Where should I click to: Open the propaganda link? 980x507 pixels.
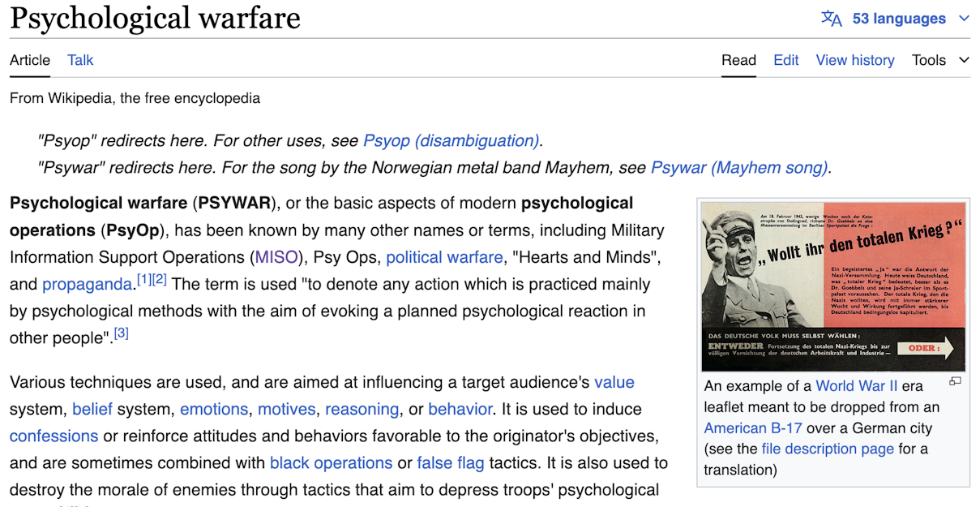point(87,285)
